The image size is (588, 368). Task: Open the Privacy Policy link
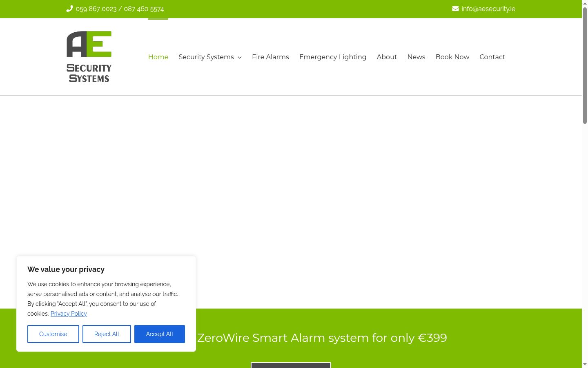tap(69, 314)
